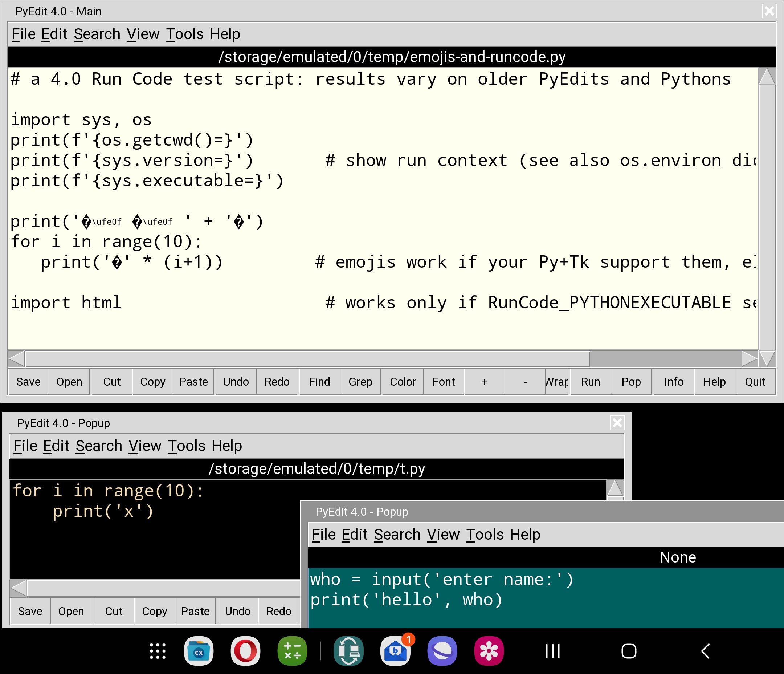Launch the pink flower Gallery app

point(489,651)
